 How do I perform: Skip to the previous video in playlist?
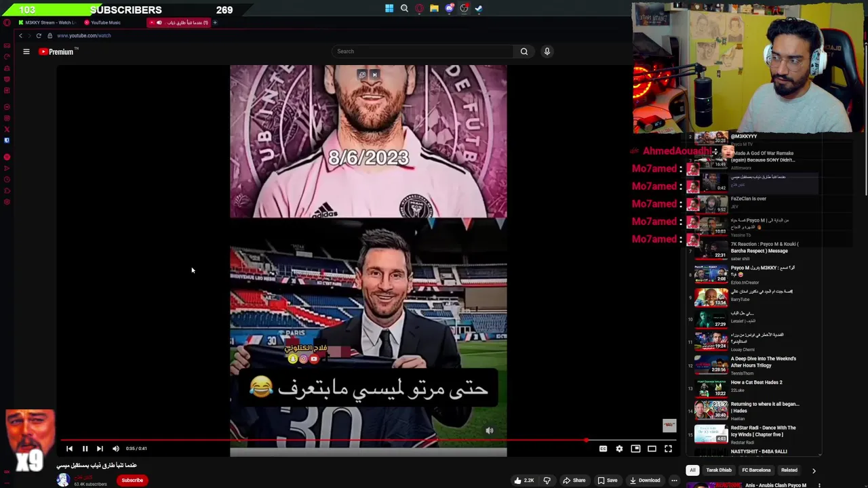(69, 449)
